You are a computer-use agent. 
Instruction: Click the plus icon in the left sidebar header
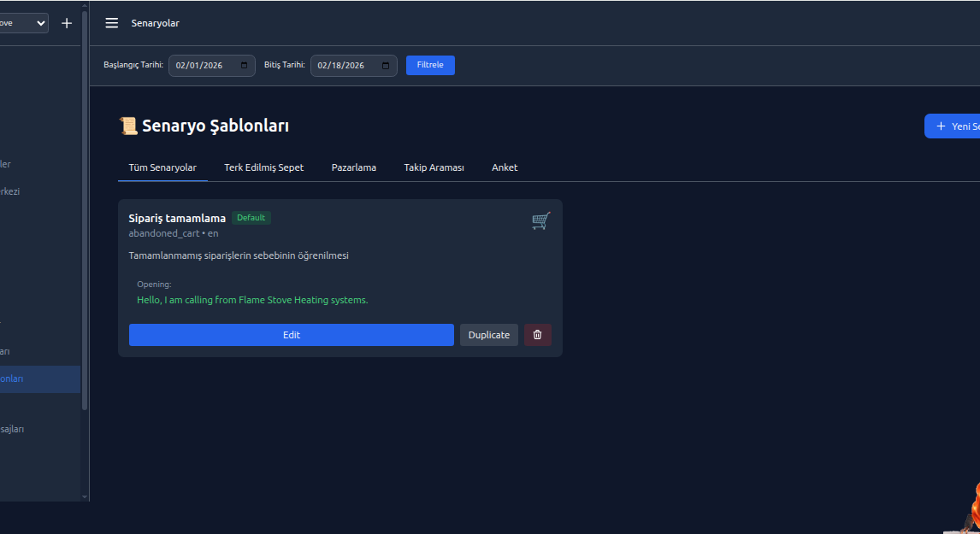[66, 23]
